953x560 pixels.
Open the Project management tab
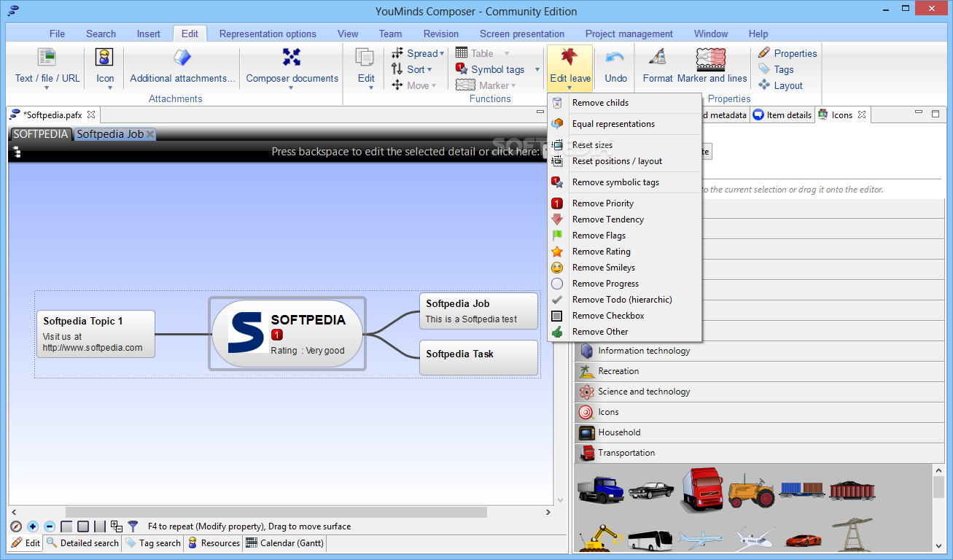[x=629, y=34]
